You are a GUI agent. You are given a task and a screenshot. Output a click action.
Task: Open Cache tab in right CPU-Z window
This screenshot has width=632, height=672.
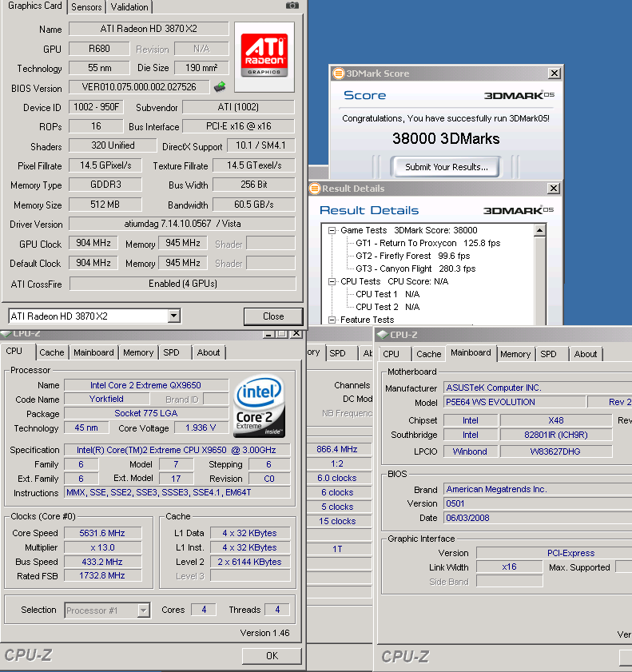point(428,354)
